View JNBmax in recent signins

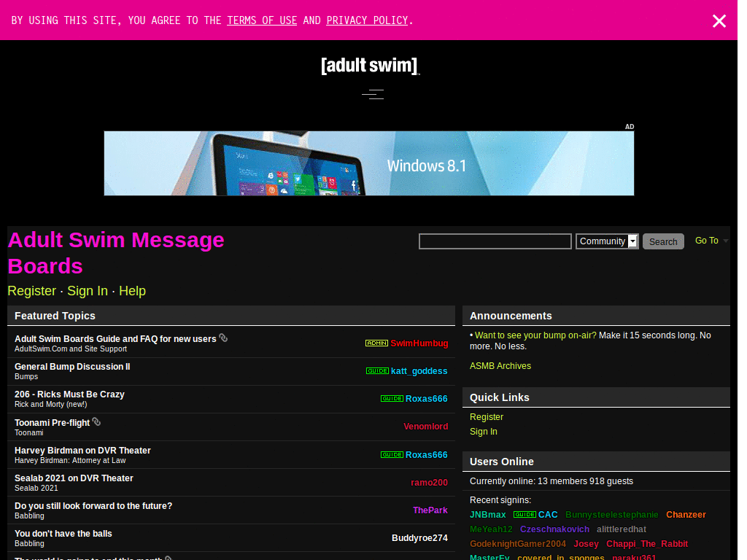click(x=488, y=515)
